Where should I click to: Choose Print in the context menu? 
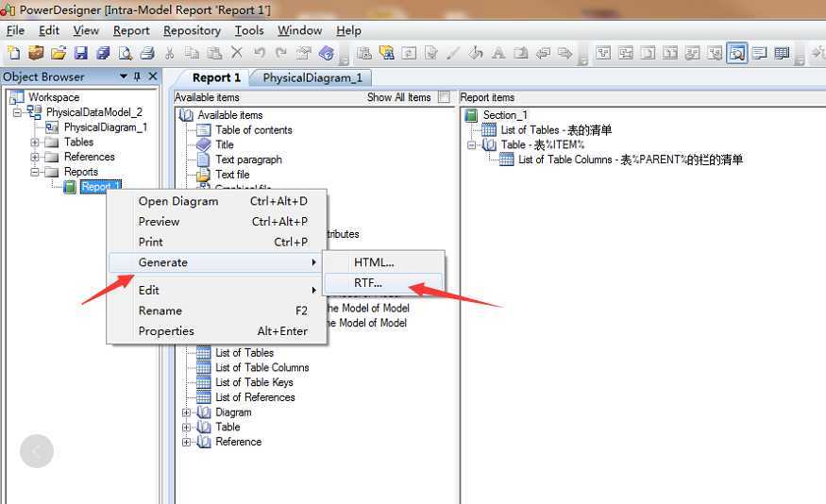(217, 243)
